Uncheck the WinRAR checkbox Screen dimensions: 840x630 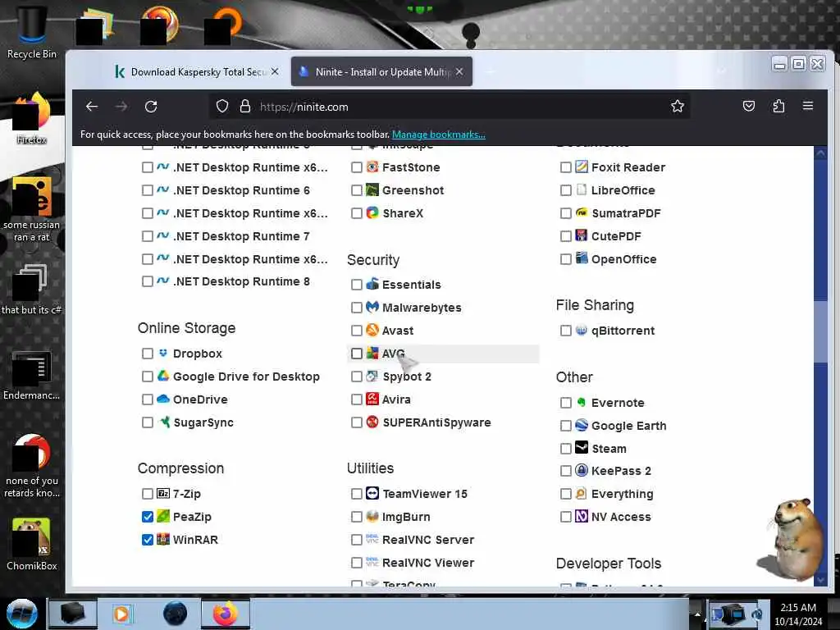[148, 540]
